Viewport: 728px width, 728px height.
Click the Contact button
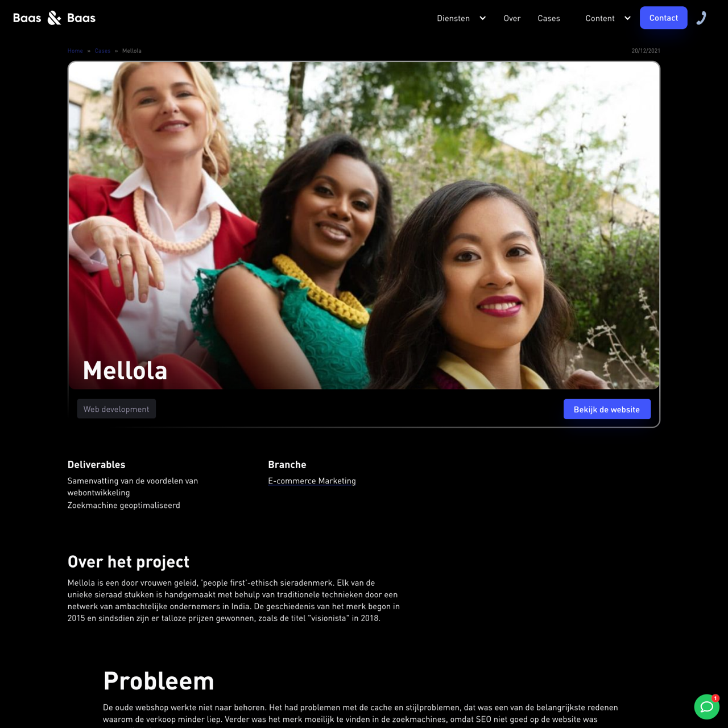click(x=664, y=18)
